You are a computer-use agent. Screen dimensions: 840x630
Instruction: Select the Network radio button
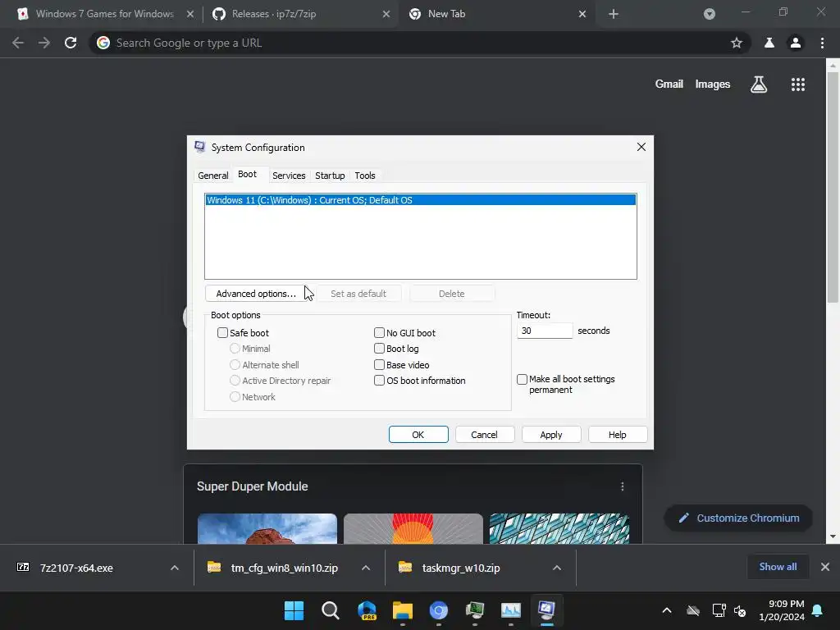click(x=235, y=396)
